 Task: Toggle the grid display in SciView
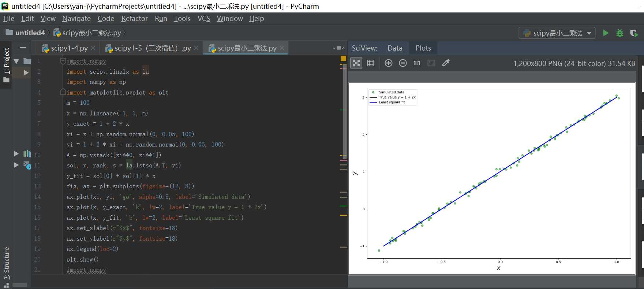(370, 63)
